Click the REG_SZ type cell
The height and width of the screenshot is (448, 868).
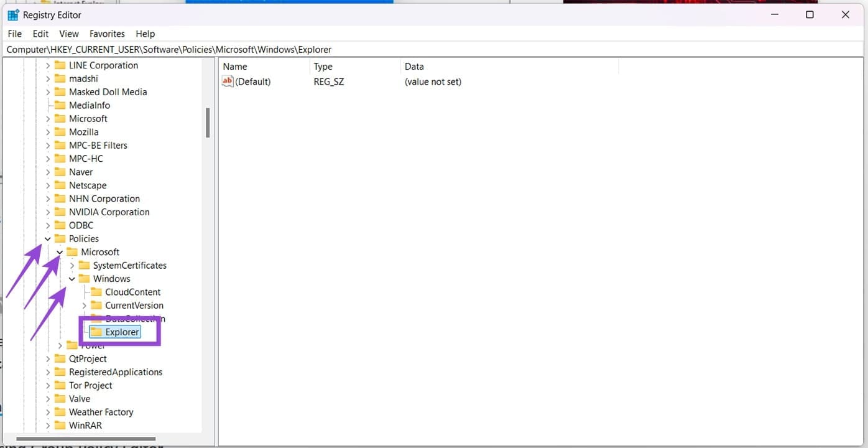(x=329, y=82)
